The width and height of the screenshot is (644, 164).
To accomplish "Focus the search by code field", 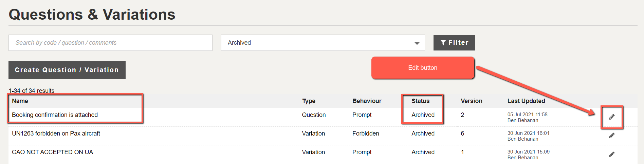I will tap(110, 43).
